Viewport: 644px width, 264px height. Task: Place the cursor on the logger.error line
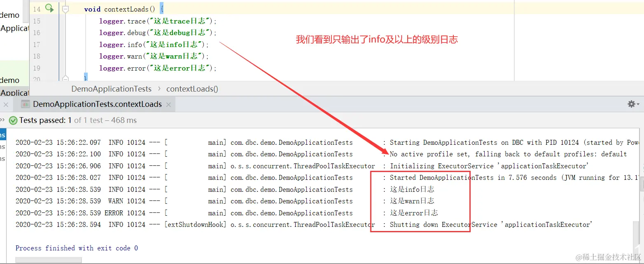158,68
